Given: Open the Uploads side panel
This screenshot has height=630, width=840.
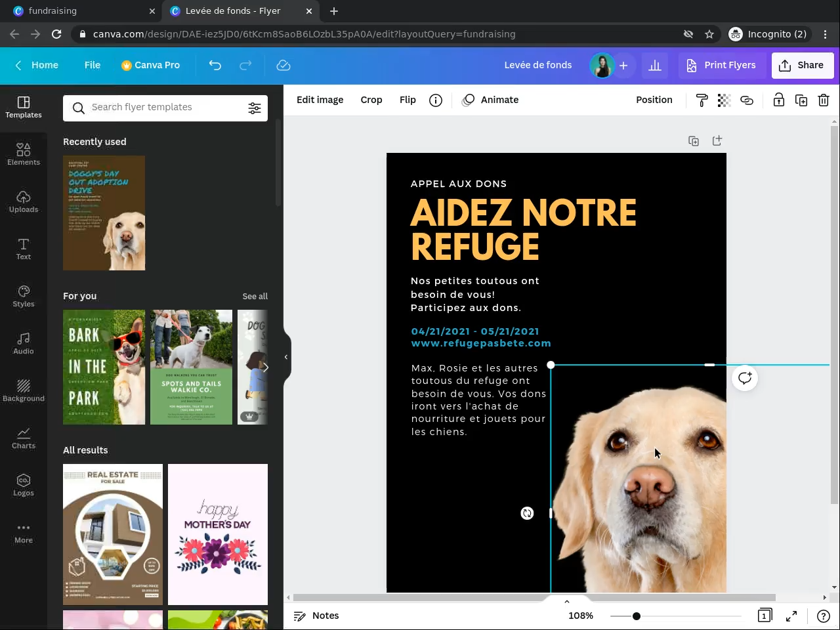Looking at the screenshot, I should click(24, 201).
